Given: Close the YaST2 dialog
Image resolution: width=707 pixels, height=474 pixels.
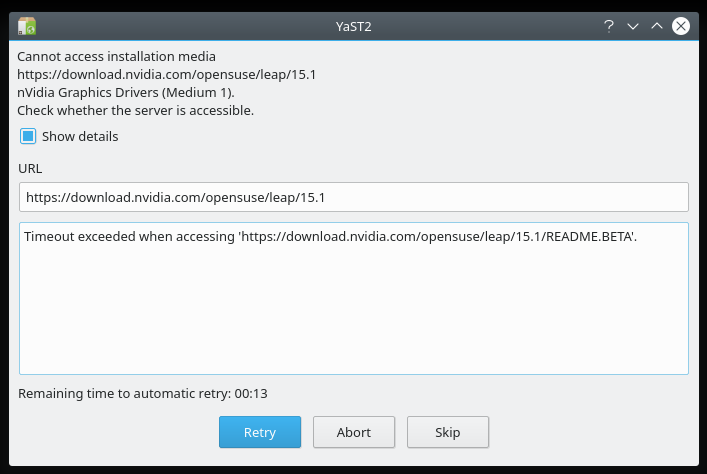Looking at the screenshot, I should (681, 26).
